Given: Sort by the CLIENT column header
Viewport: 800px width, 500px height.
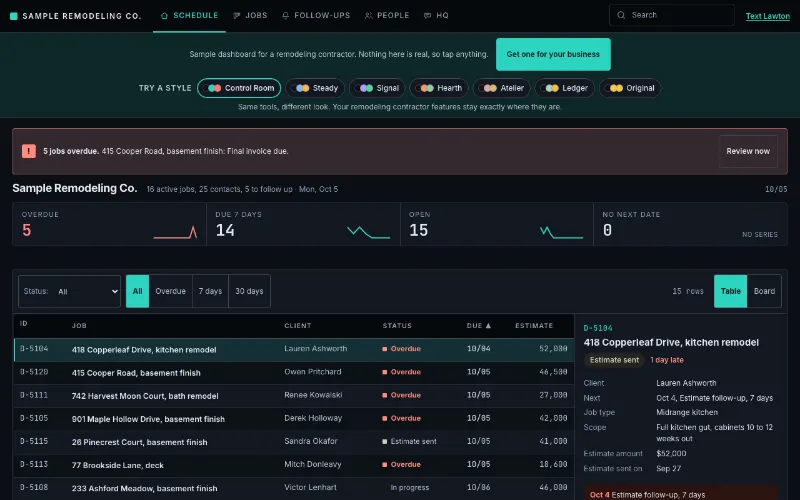Looking at the screenshot, I should point(298,326).
